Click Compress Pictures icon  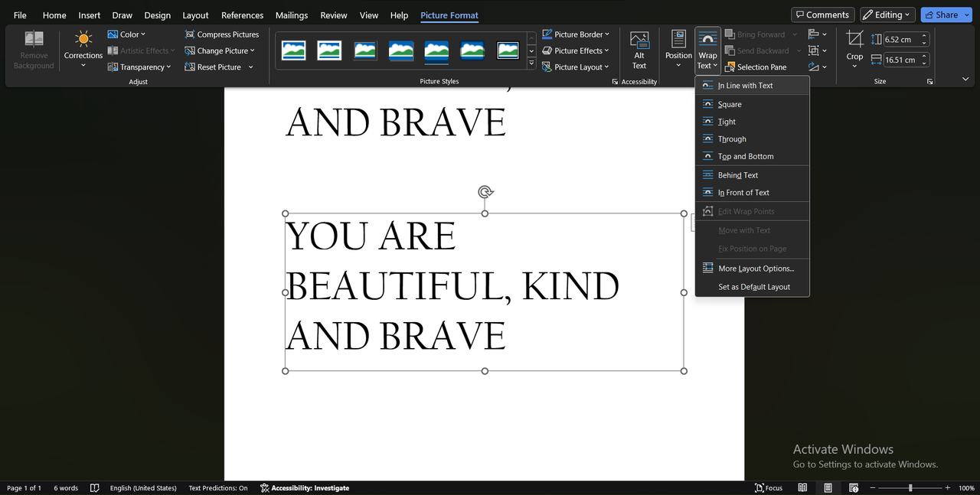tap(190, 34)
